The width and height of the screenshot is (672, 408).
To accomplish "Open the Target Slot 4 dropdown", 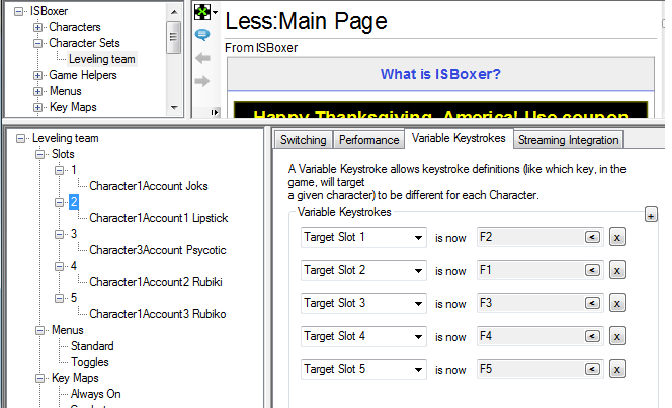I will click(x=418, y=337).
